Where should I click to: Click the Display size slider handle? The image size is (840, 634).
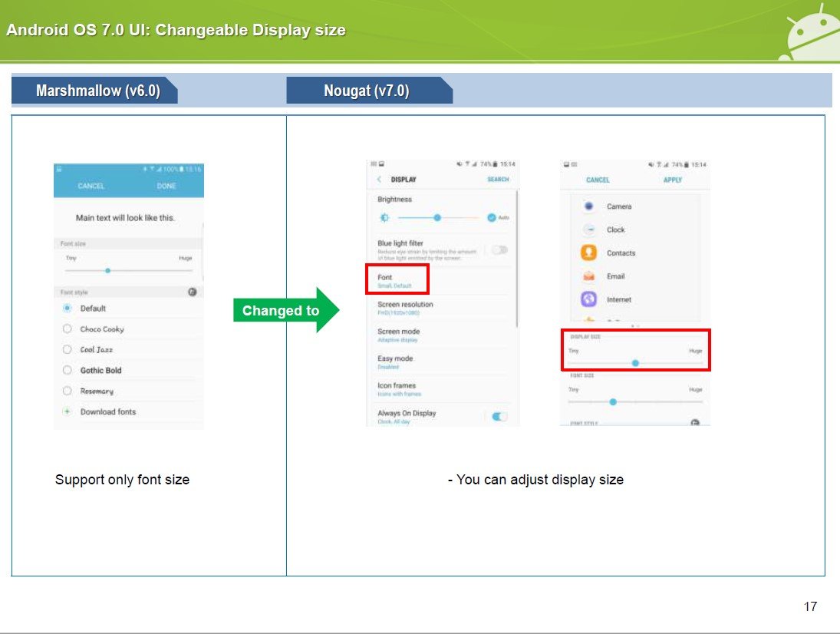point(635,363)
